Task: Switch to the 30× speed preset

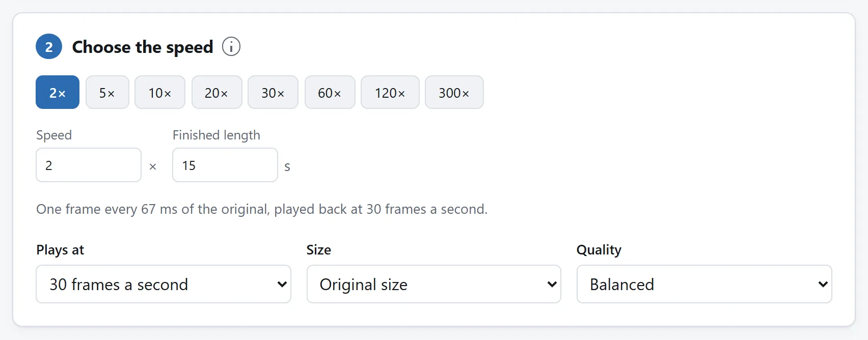Action: 273,92
